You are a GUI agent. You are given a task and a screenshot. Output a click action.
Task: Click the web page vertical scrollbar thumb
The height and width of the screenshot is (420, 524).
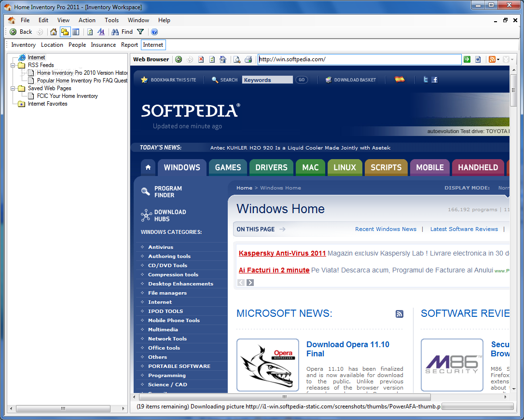pos(514,90)
